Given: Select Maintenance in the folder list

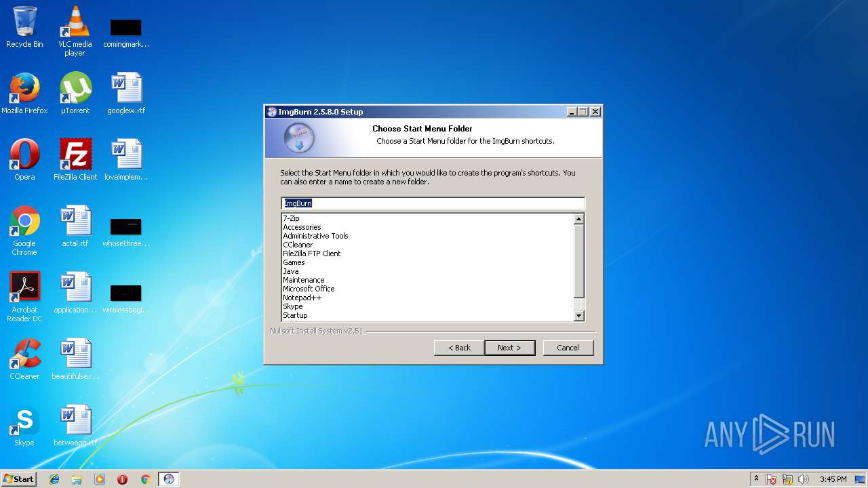Looking at the screenshot, I should 303,280.
